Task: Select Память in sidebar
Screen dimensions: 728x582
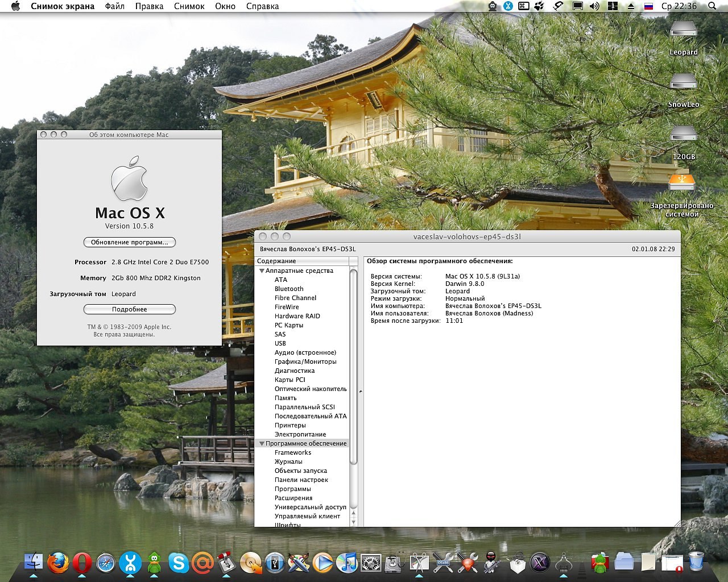Action: coord(286,398)
